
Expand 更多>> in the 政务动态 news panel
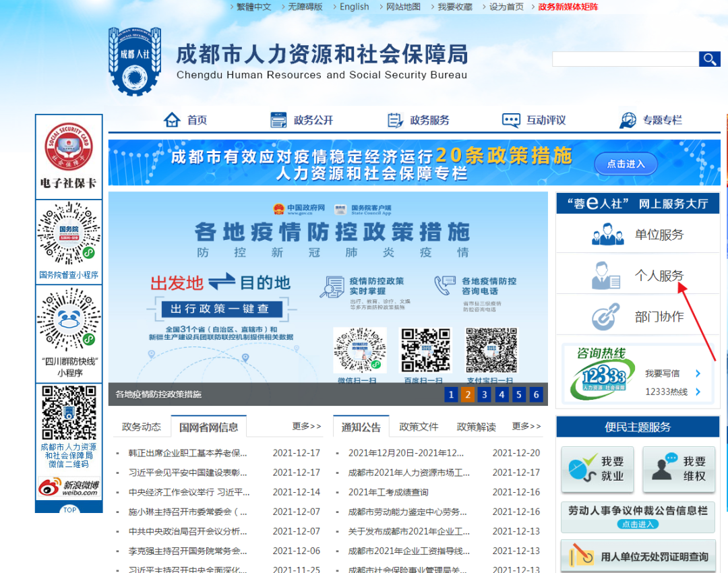point(307,426)
